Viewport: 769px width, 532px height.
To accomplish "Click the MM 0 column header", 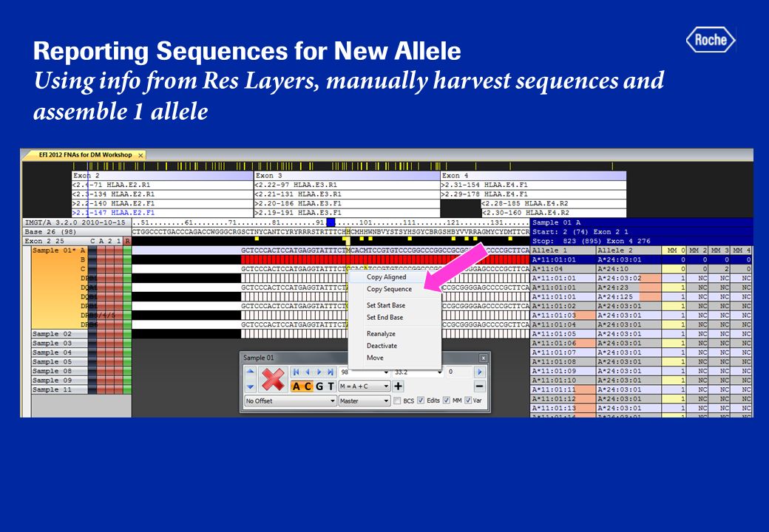I will pyautogui.click(x=674, y=250).
